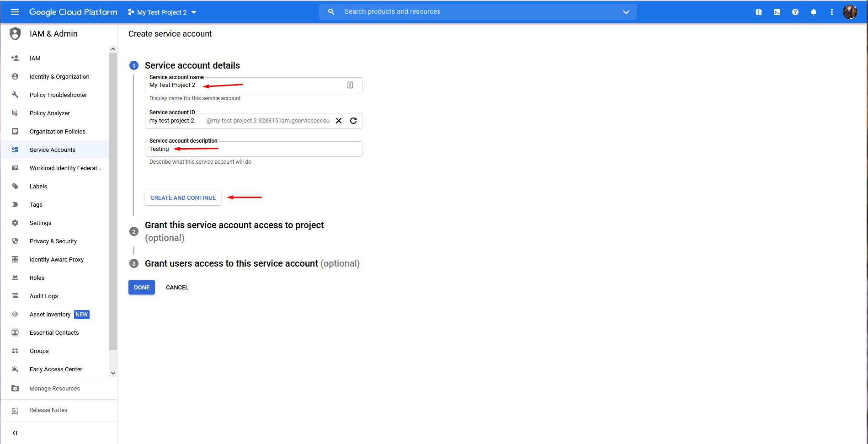Image resolution: width=868 pixels, height=444 pixels.
Task: Go to Roles in the sidebar
Action: point(37,278)
